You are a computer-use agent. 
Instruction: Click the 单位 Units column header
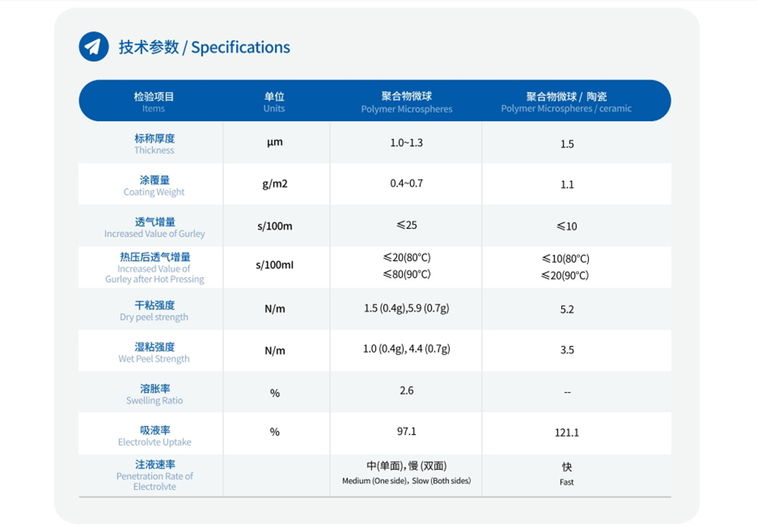[x=274, y=102]
